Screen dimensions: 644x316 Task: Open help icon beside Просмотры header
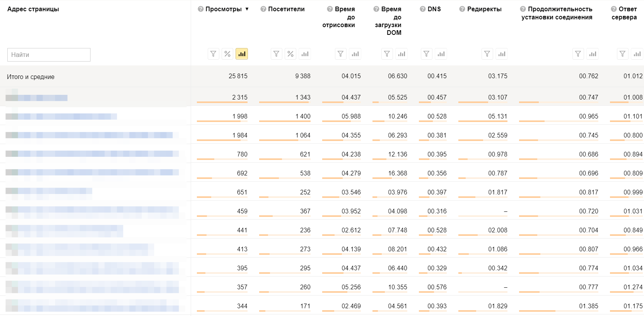pyautogui.click(x=200, y=9)
